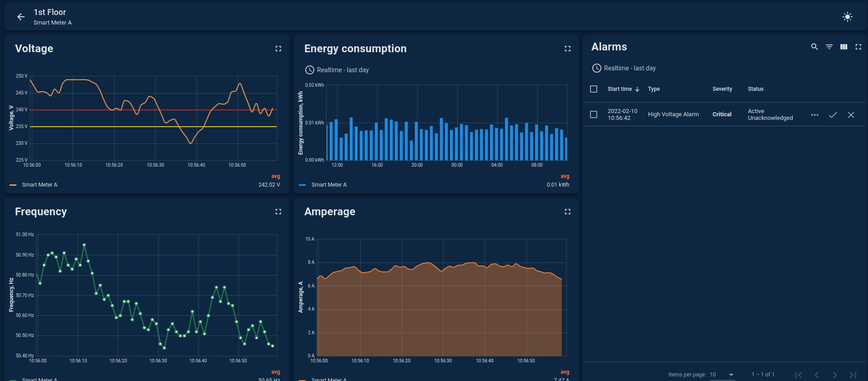Open search in the Alarms panel

click(x=814, y=47)
